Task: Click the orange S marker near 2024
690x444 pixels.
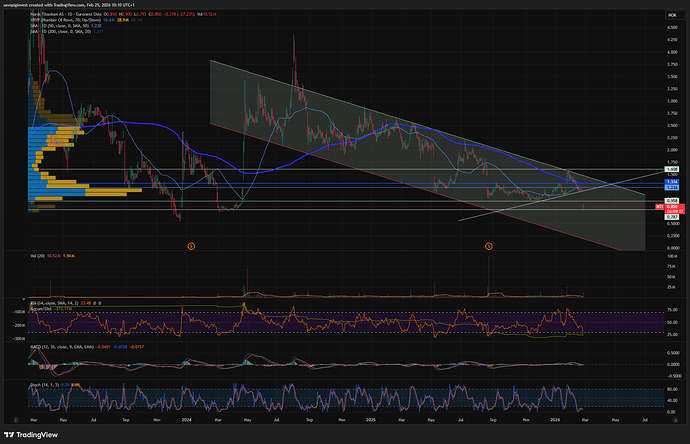Action: [x=191, y=245]
